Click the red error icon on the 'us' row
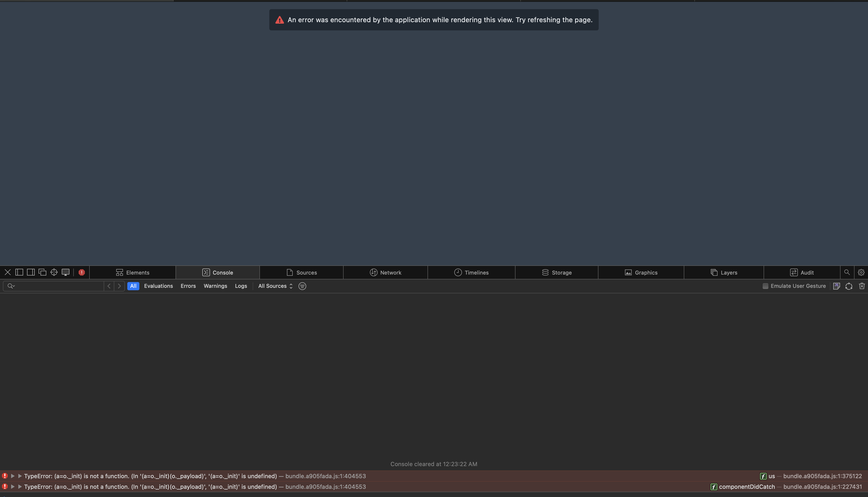The height and width of the screenshot is (497, 868). point(5,476)
